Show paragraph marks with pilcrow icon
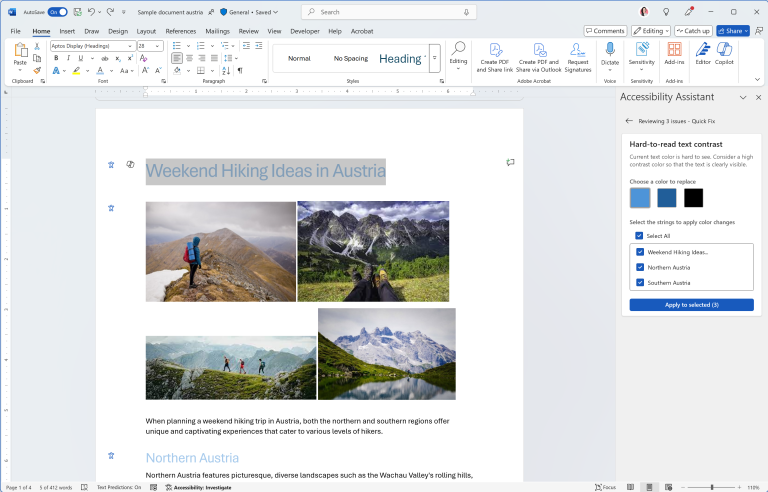This screenshot has height=492, width=768. pos(240,71)
